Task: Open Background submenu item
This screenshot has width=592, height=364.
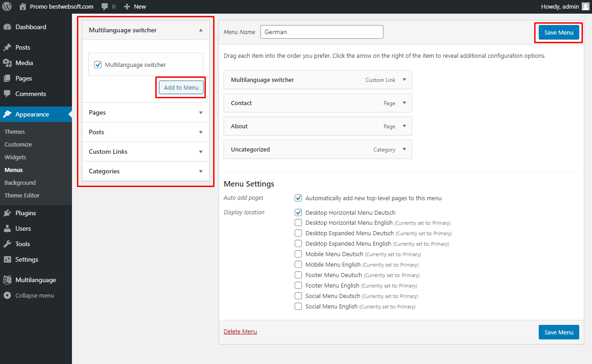Action: click(20, 182)
